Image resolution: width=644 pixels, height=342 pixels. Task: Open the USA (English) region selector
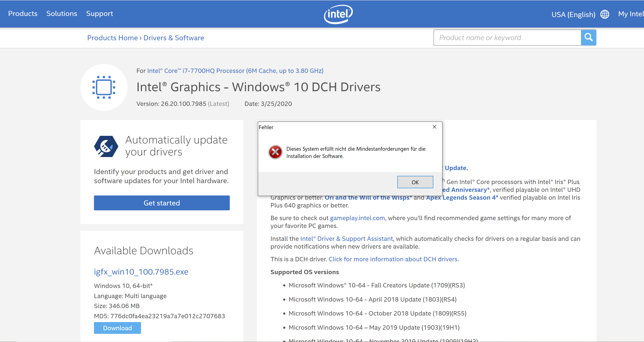573,14
